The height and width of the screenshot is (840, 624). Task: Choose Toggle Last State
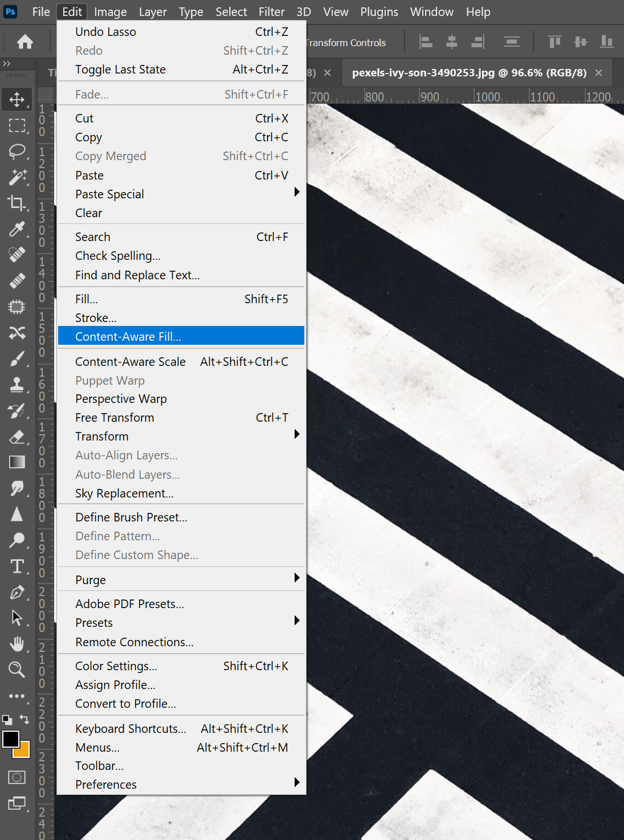[181, 70]
